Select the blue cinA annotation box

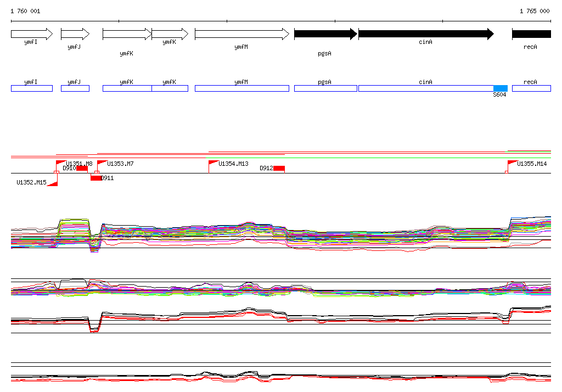(x=426, y=88)
